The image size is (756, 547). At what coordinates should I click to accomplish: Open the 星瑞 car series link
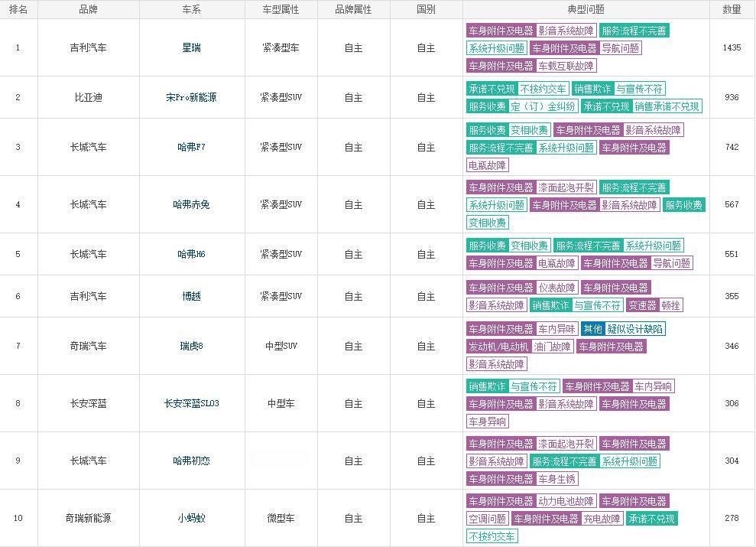[x=192, y=47]
